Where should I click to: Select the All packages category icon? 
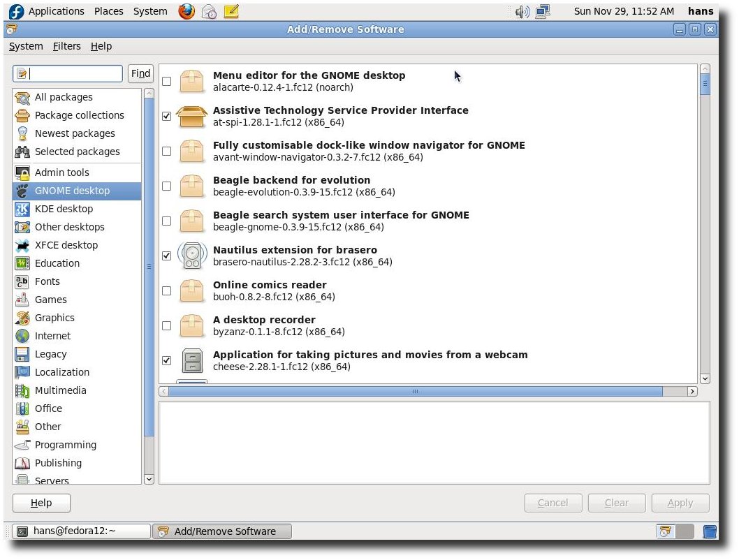[22, 98]
